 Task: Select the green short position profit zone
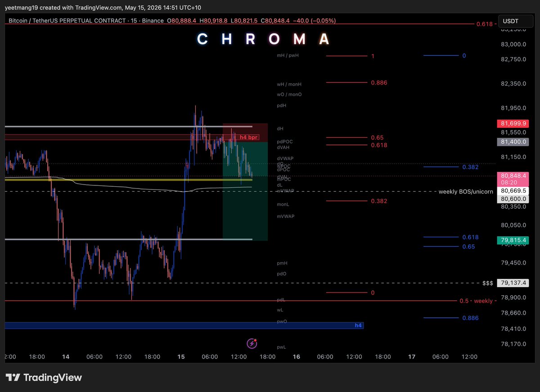pyautogui.click(x=245, y=191)
